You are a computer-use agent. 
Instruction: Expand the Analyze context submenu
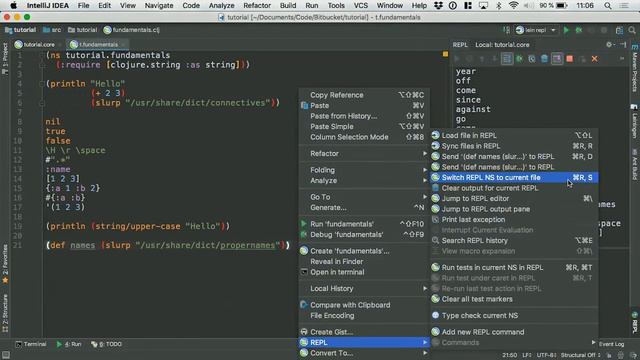click(364, 181)
